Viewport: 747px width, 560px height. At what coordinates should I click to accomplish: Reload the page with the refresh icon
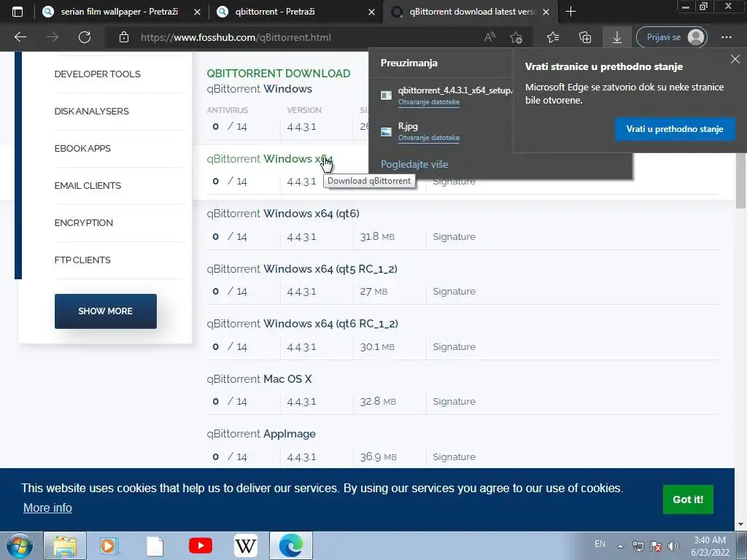tap(85, 37)
